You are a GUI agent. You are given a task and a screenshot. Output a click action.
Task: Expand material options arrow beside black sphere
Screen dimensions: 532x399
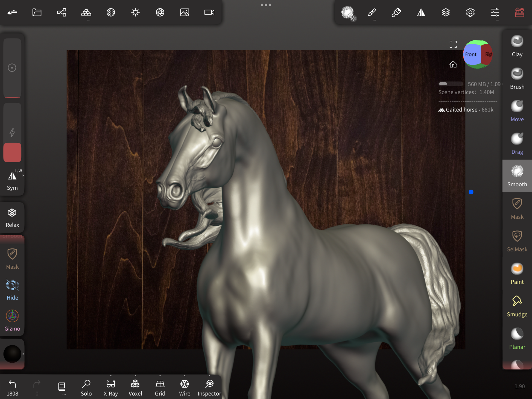23,354
